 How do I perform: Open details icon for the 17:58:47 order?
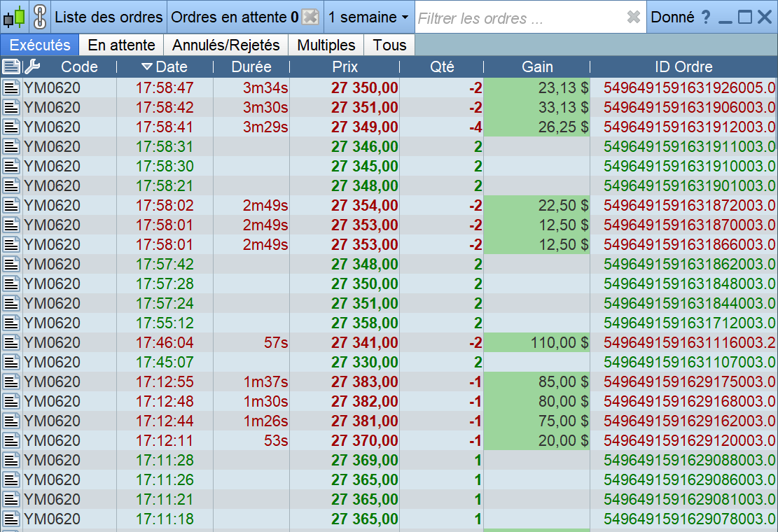click(11, 88)
